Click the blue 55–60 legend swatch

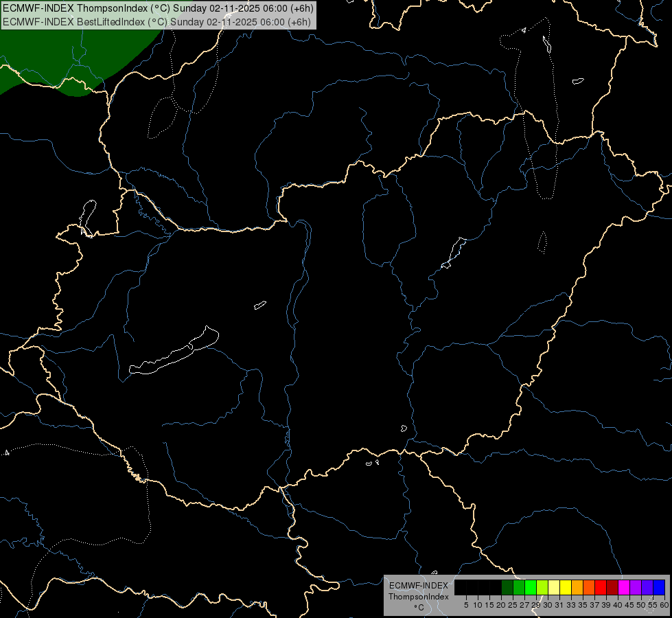coord(659,587)
